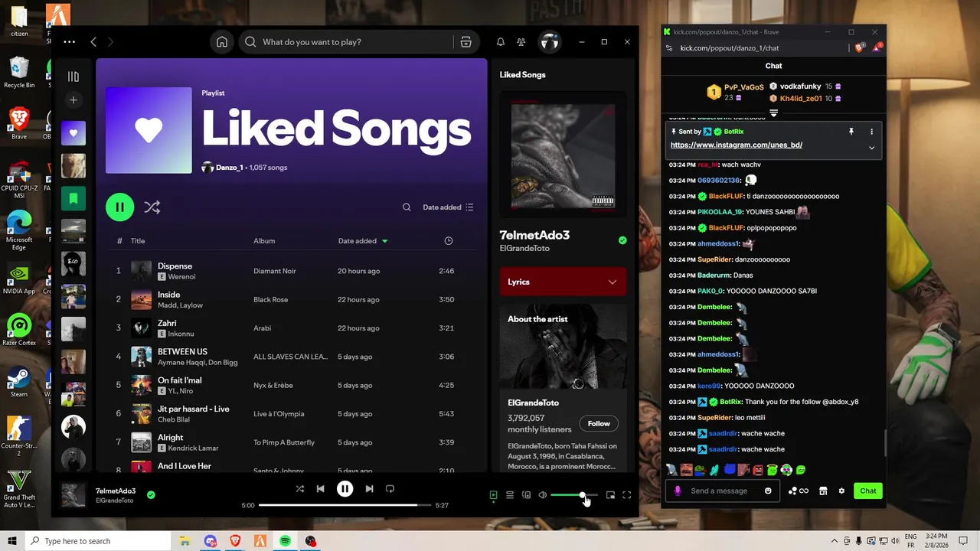Seek on the song progress bar
980x551 pixels.
tap(345, 505)
